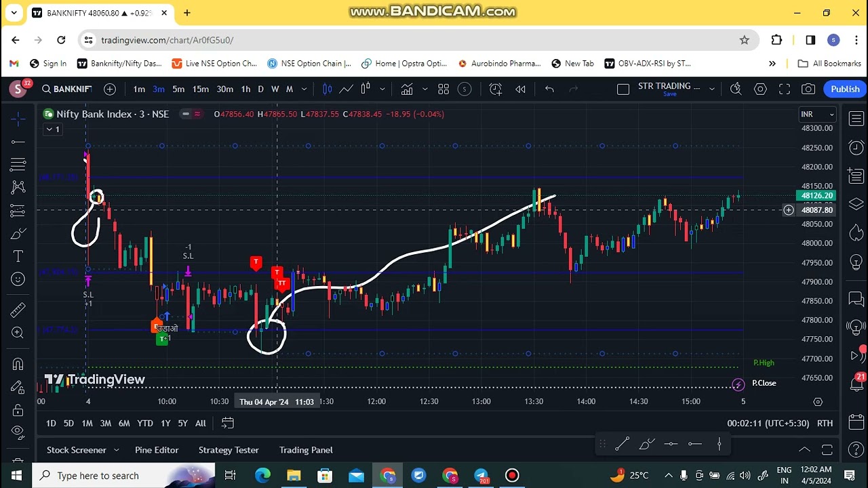Expand chart type dropdown arrow

(x=382, y=89)
